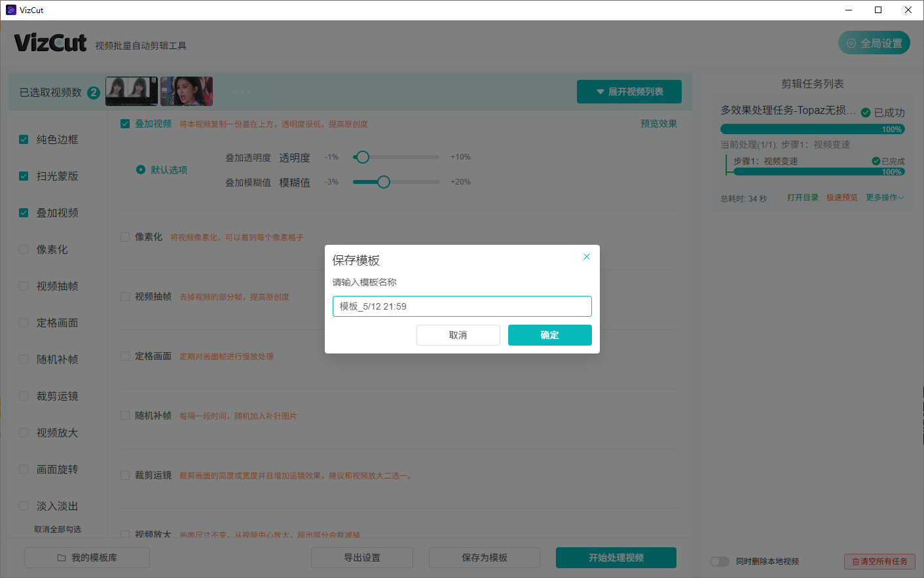Image resolution: width=924 pixels, height=578 pixels.
Task: Open the output folder via 打开目录
Action: click(x=802, y=197)
